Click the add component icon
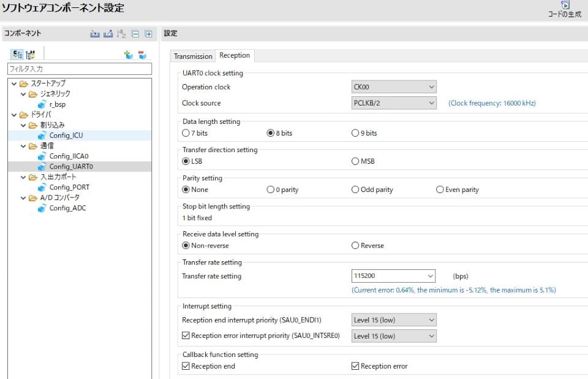 click(129, 55)
